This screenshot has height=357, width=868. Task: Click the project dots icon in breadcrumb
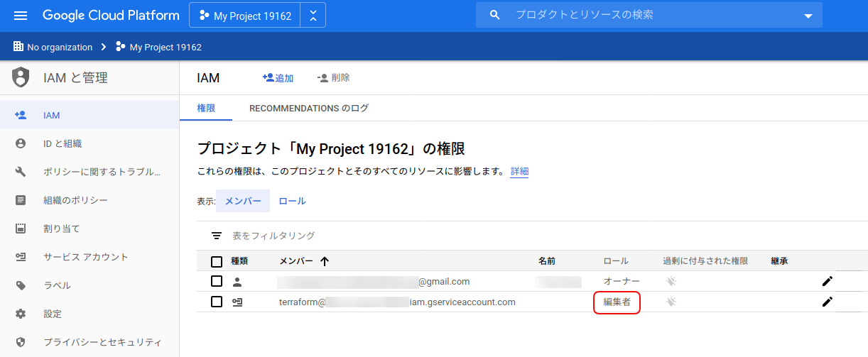coord(121,47)
